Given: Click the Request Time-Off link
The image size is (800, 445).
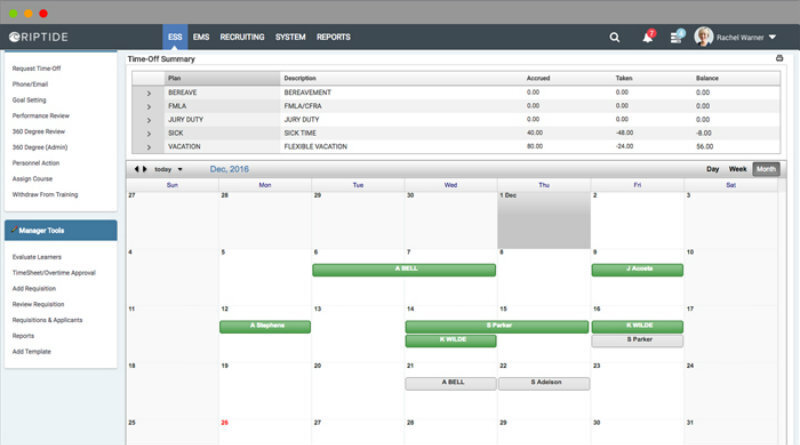Looking at the screenshot, I should [x=38, y=68].
